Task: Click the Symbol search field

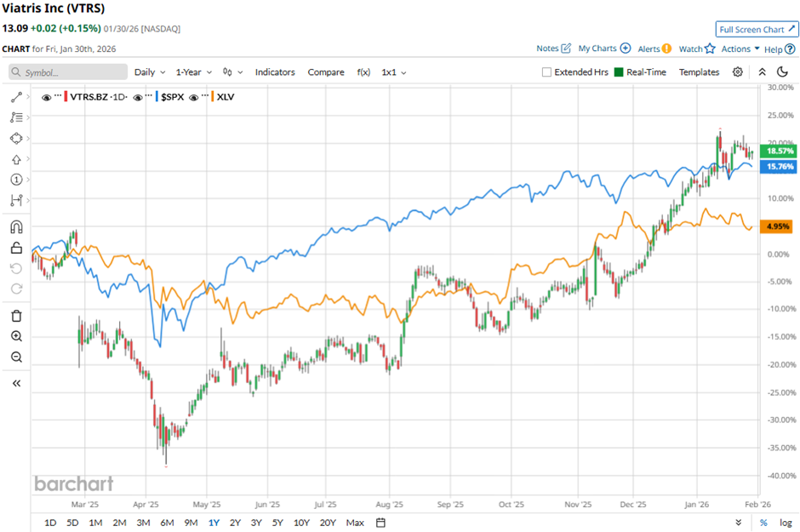Action: click(68, 72)
